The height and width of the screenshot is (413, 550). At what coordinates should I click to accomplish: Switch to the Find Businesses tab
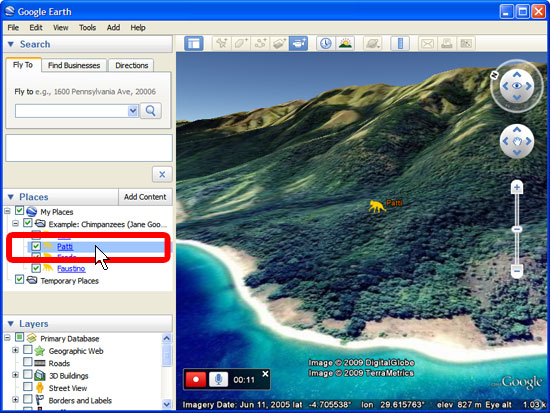pyautogui.click(x=74, y=65)
